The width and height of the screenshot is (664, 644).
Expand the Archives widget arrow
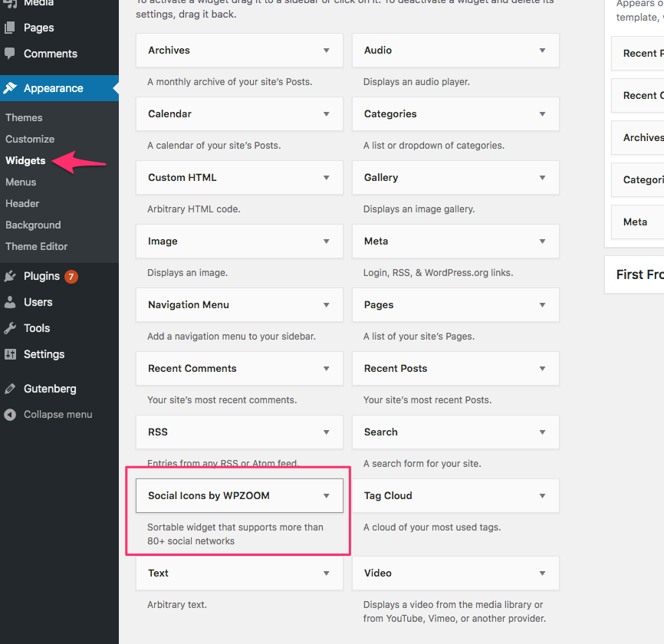point(327,51)
